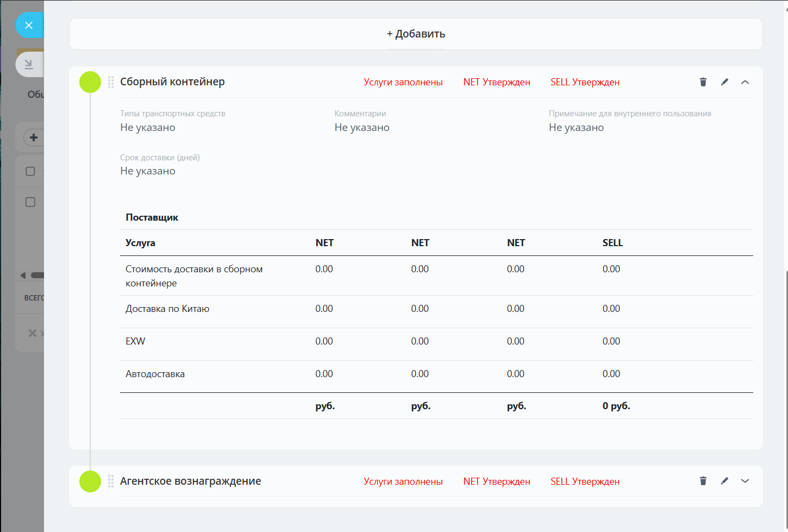
Task: Click the plus icon in left sidebar
Action: pos(34,137)
